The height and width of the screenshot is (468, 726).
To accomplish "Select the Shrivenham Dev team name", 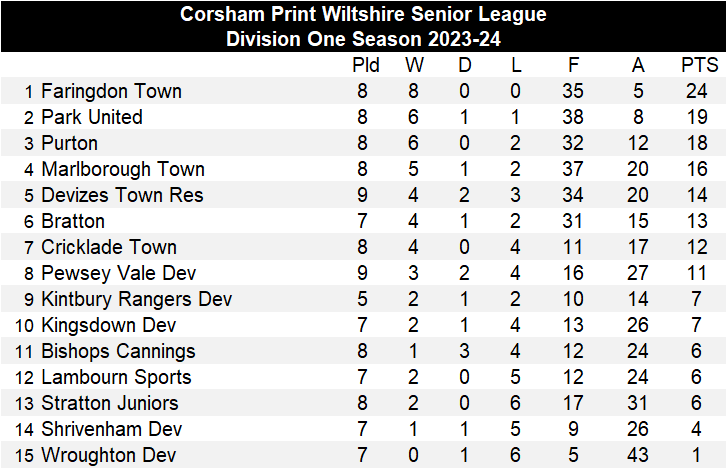I will (x=112, y=429).
